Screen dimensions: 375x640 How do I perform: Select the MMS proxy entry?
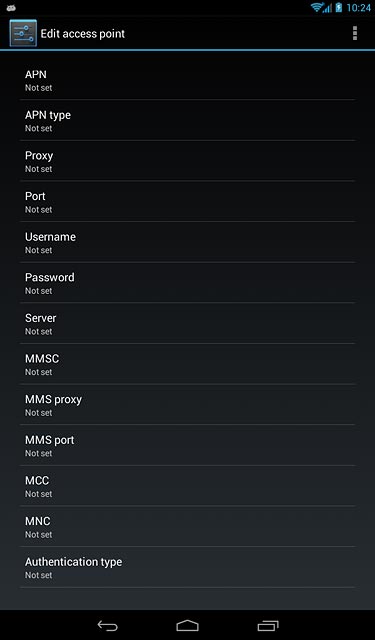pos(187,404)
